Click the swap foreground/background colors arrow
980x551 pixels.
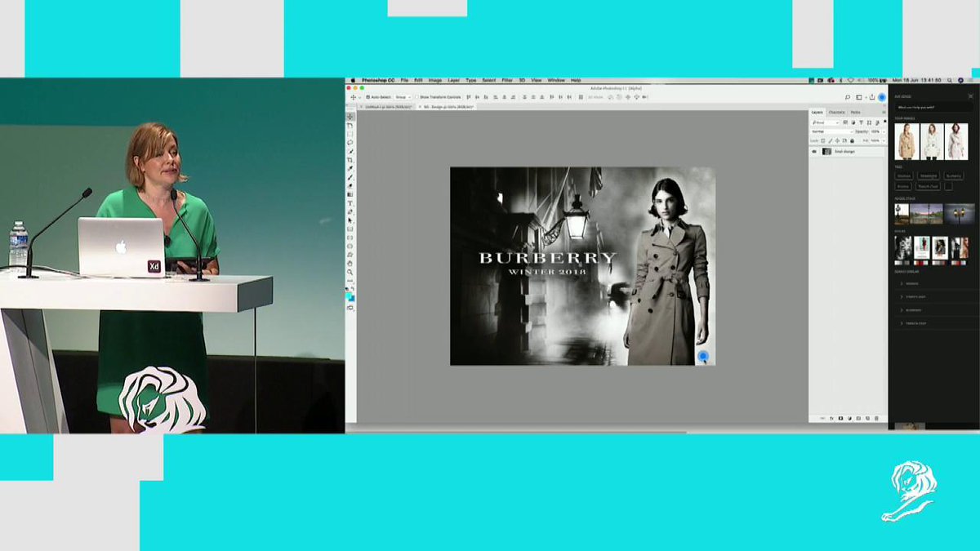pos(354,288)
